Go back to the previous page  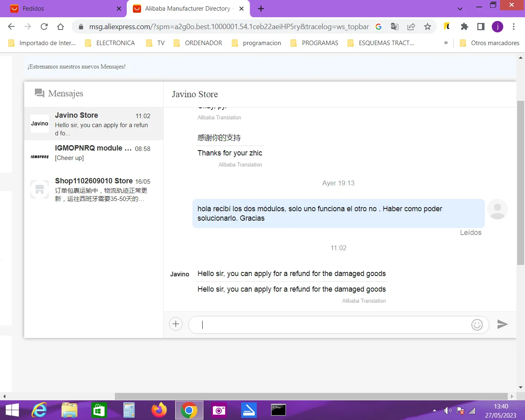(11, 27)
